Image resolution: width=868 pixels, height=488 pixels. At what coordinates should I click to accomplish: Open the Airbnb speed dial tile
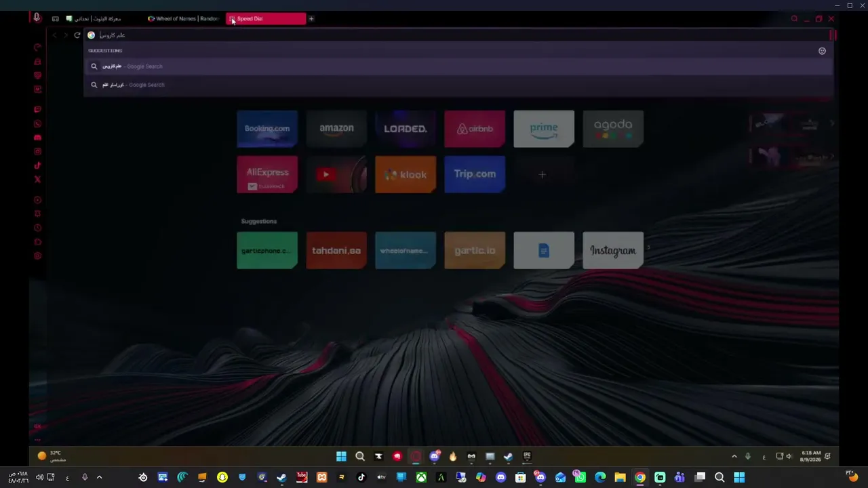pyautogui.click(x=475, y=129)
